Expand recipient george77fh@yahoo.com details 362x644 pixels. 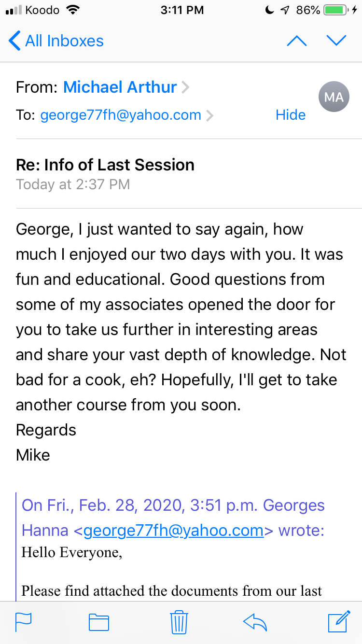coord(121,115)
